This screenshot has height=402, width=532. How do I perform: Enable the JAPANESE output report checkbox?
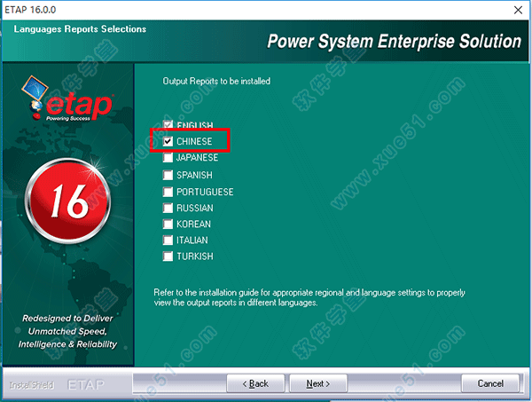[x=168, y=157]
